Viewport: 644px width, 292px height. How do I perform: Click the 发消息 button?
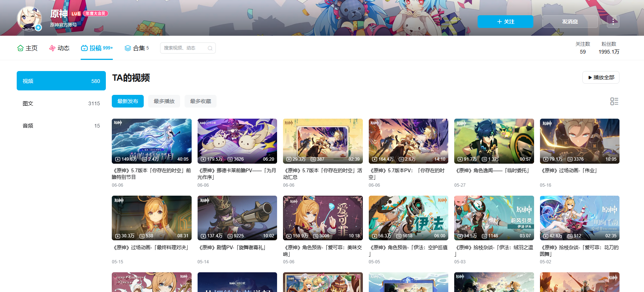(570, 22)
